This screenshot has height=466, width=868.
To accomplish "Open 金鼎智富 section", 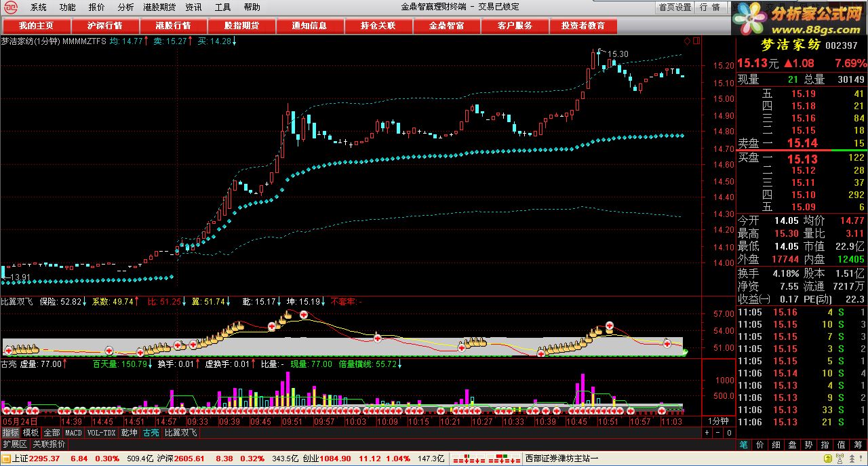I will click(446, 26).
